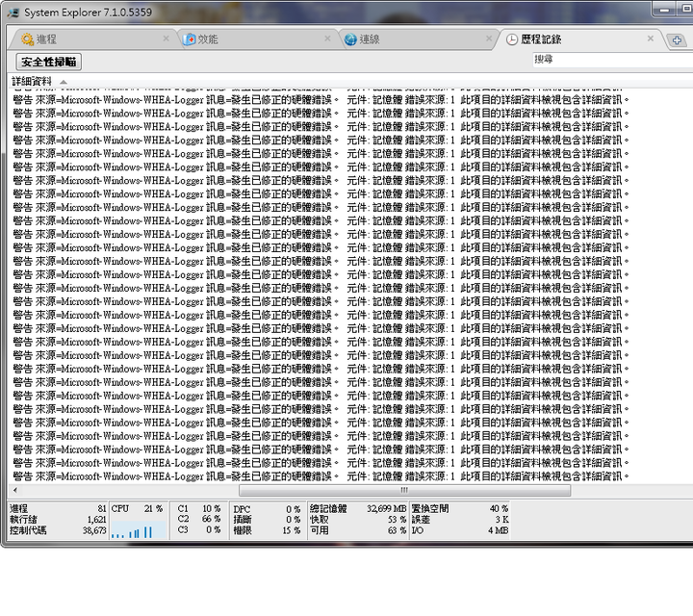Select the 歷程記錄 tab

(579, 39)
